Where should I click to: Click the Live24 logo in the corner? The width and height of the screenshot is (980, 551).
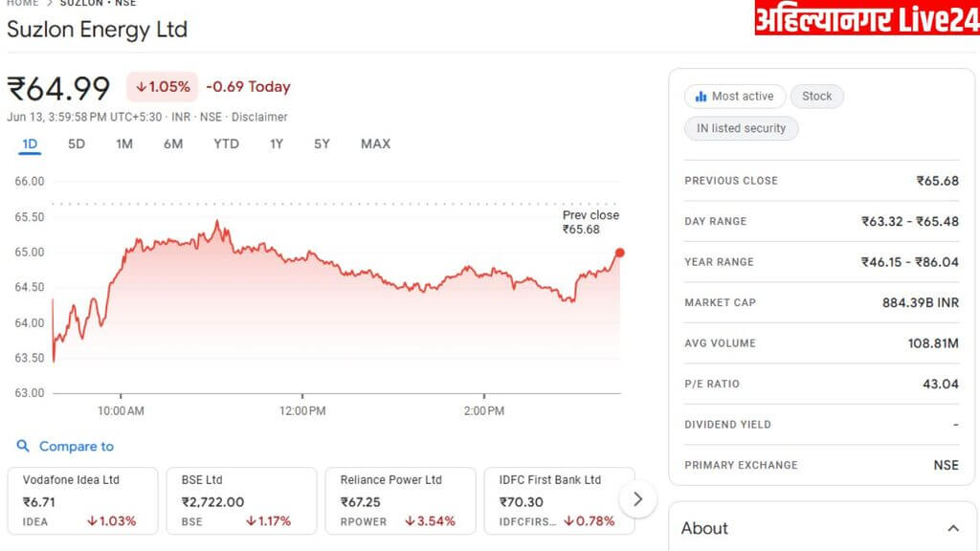(x=866, y=17)
